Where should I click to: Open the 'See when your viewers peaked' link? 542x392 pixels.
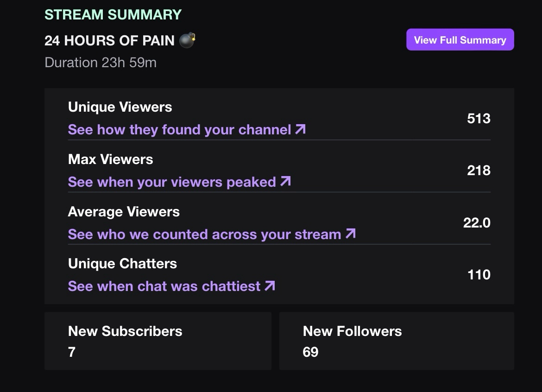point(172,182)
